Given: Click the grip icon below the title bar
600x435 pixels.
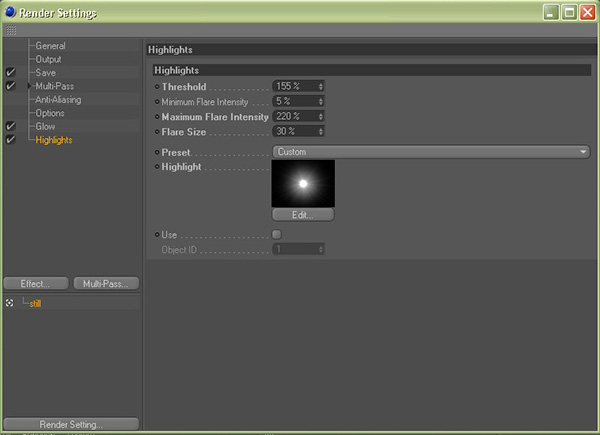Looking at the screenshot, I should pyautogui.click(x=11, y=31).
